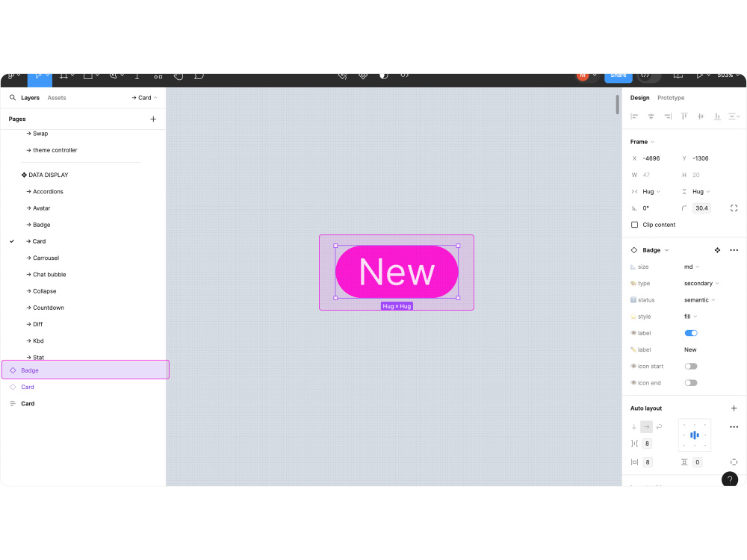
Task: Open distribute spacing dropdown
Action: pyautogui.click(x=734, y=116)
